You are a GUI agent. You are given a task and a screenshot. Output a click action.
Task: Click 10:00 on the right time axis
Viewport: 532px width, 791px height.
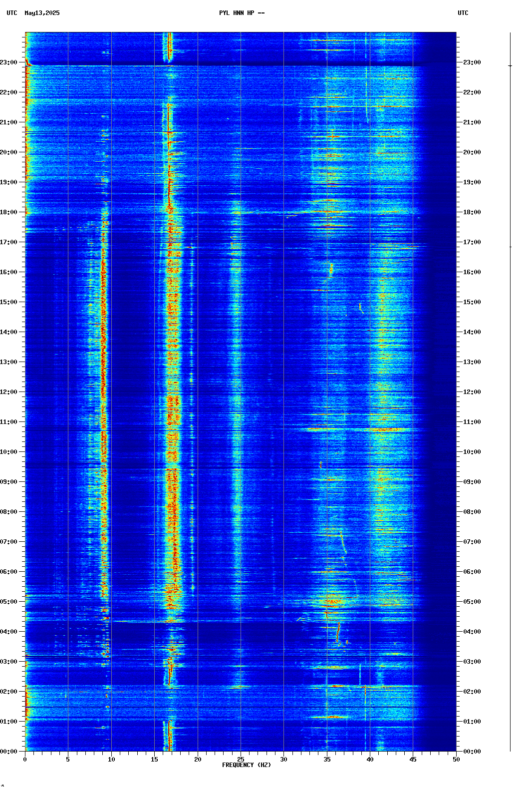click(x=472, y=452)
